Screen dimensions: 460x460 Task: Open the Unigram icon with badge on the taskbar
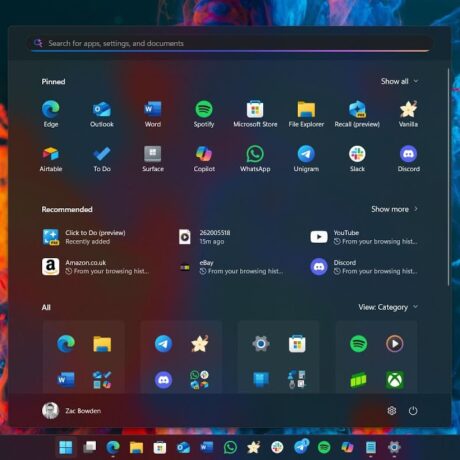(301, 447)
